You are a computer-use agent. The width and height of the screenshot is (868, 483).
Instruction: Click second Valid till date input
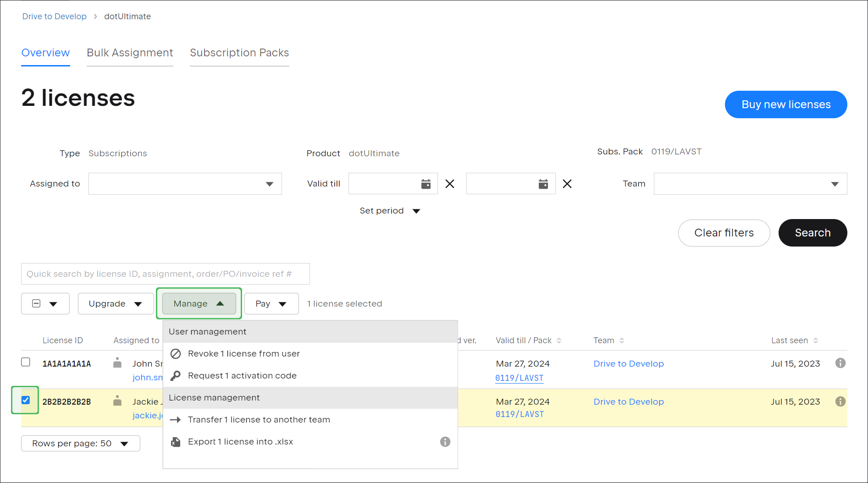pyautogui.click(x=511, y=184)
